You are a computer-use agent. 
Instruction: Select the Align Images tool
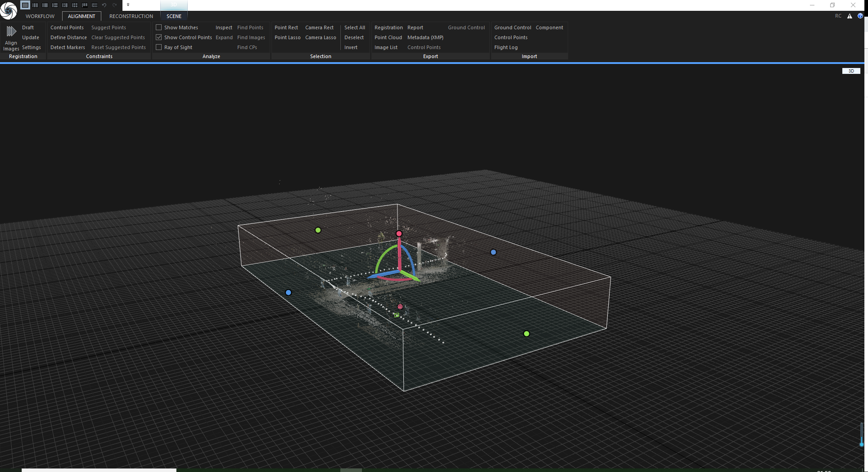click(x=11, y=38)
